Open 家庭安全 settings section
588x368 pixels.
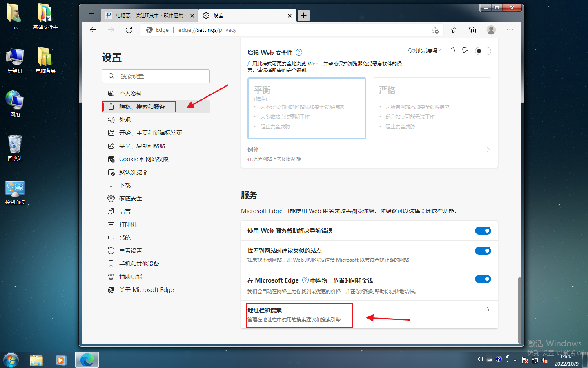click(x=156, y=198)
